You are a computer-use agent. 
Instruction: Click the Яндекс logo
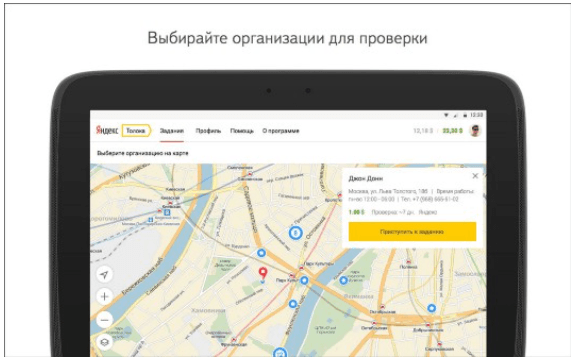[x=107, y=130]
